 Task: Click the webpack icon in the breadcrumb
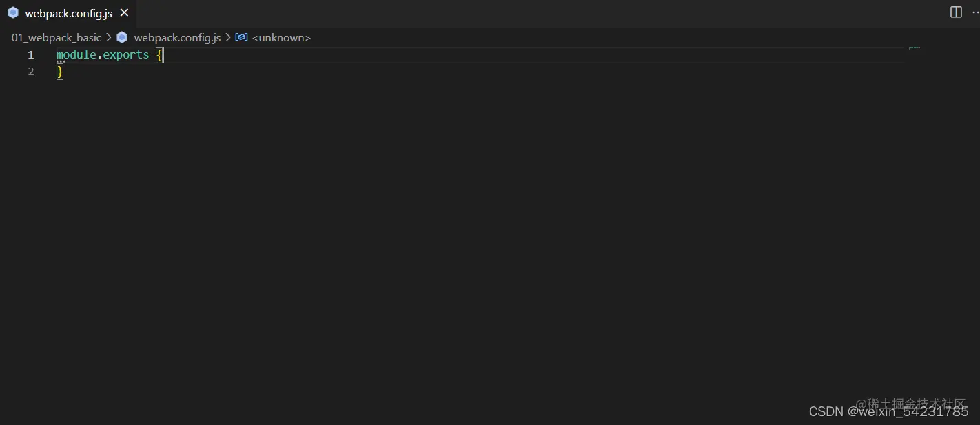click(x=122, y=37)
